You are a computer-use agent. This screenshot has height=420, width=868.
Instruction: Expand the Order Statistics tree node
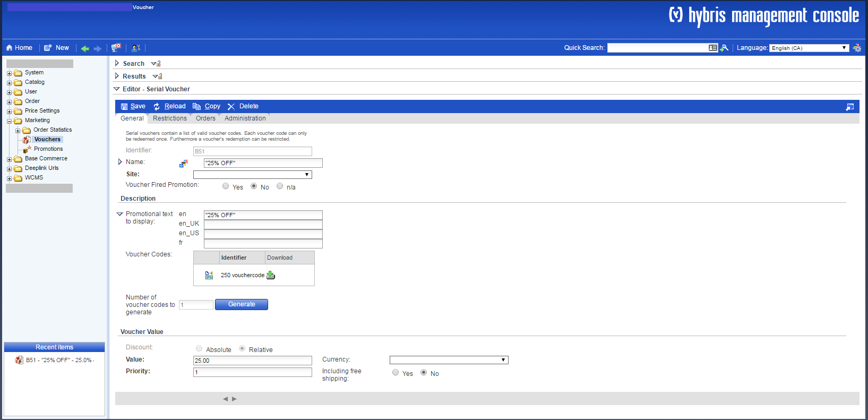click(18, 131)
